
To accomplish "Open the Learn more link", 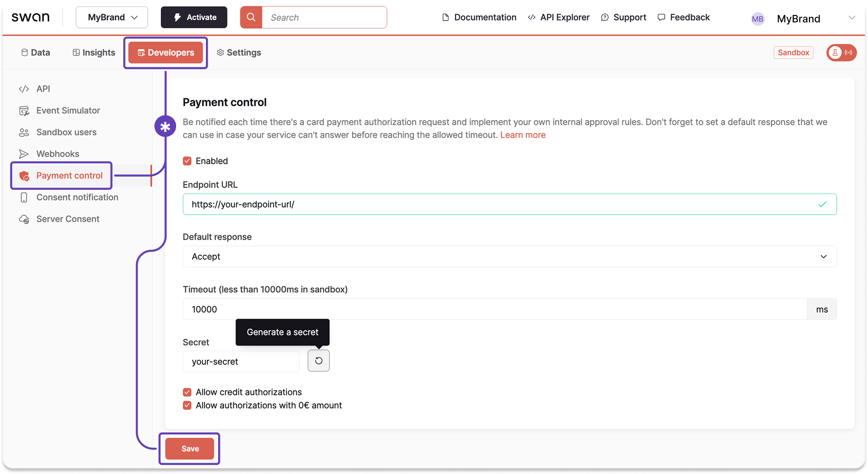I will (x=523, y=135).
